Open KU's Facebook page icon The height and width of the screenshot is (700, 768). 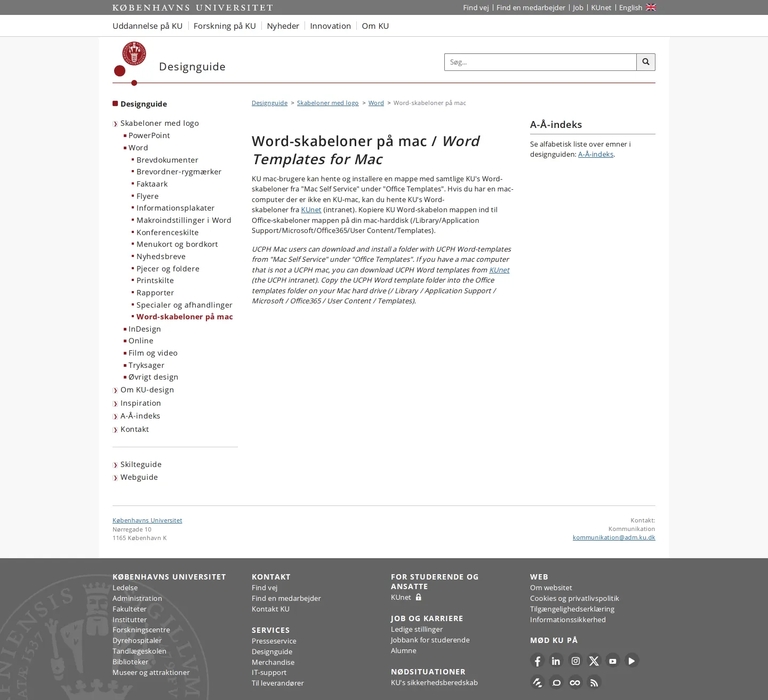[x=537, y=661]
